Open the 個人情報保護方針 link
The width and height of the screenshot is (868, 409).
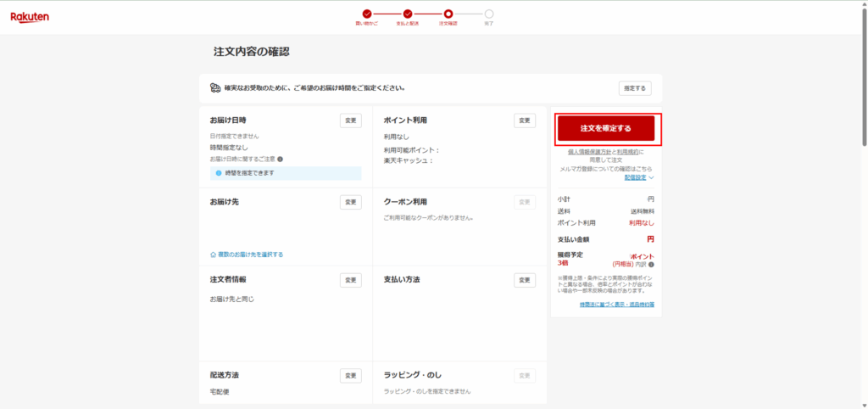[x=589, y=152]
